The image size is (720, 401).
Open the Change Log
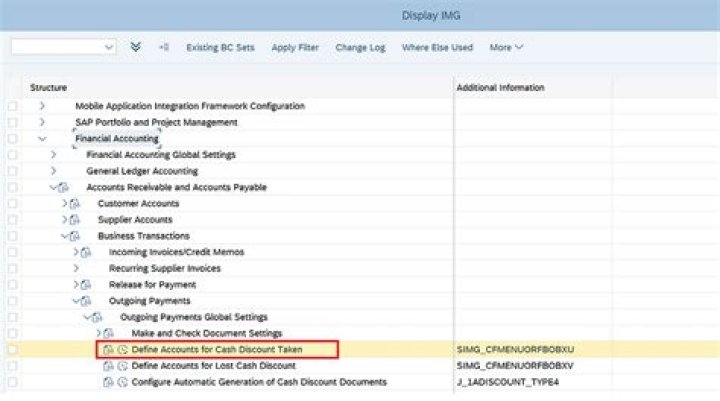[x=360, y=47]
